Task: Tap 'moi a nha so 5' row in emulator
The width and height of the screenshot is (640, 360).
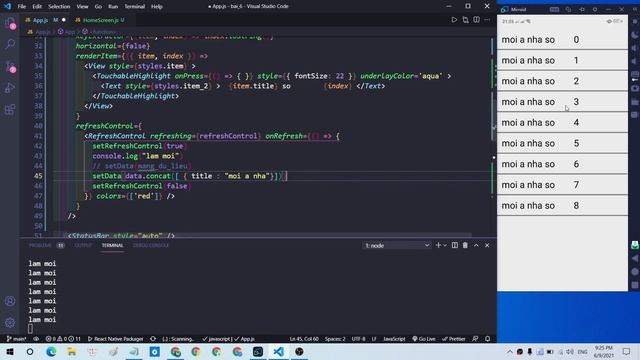Action: click(562, 143)
